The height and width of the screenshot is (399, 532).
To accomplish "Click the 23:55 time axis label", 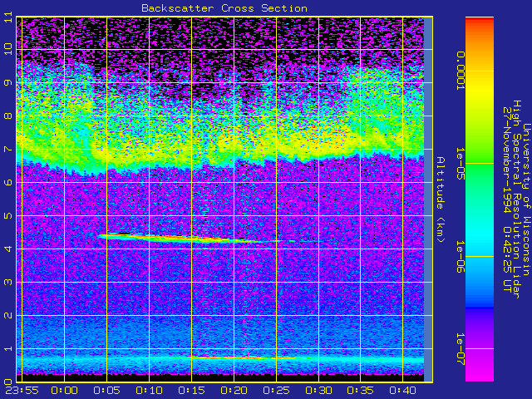I will (22, 391).
